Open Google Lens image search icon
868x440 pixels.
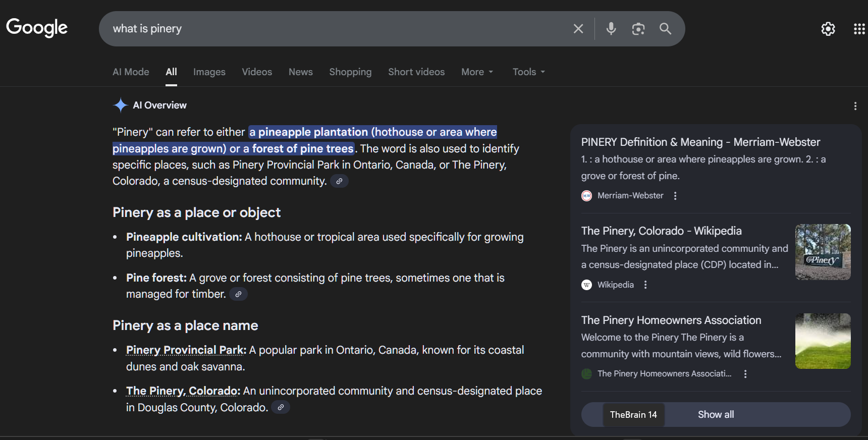(638, 29)
